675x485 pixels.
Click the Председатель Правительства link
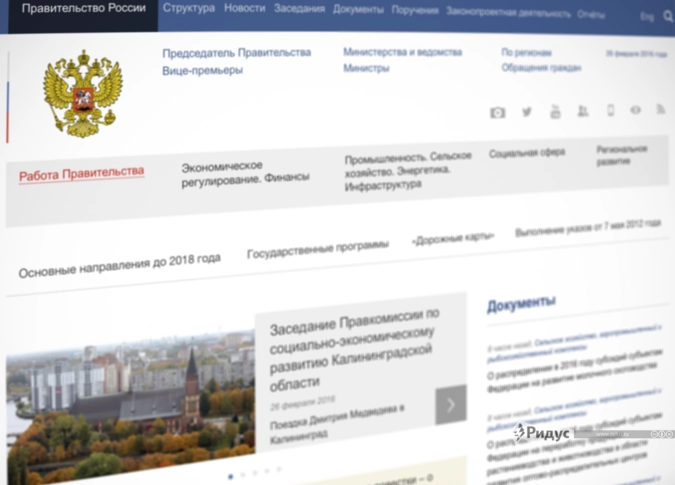coord(236,52)
